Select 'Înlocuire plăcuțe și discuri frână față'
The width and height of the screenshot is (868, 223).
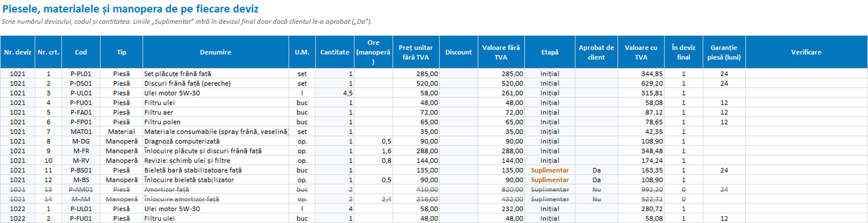[x=215, y=151]
